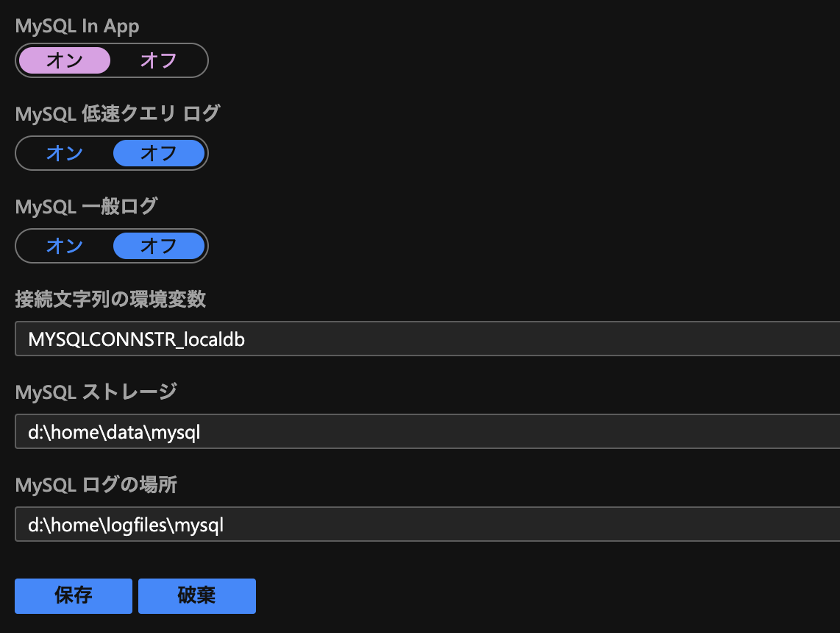This screenshot has height=633, width=840.
Task: Discard changes with the 破棄 button
Action: (196, 596)
